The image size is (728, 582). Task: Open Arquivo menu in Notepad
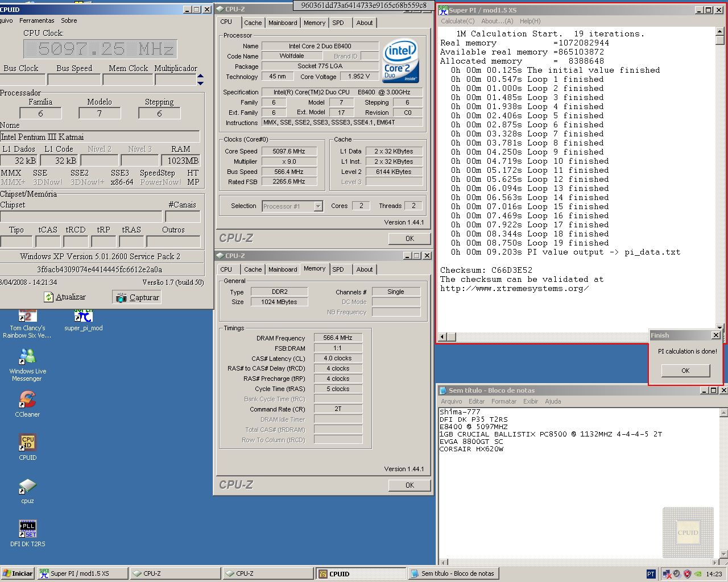[452, 401]
